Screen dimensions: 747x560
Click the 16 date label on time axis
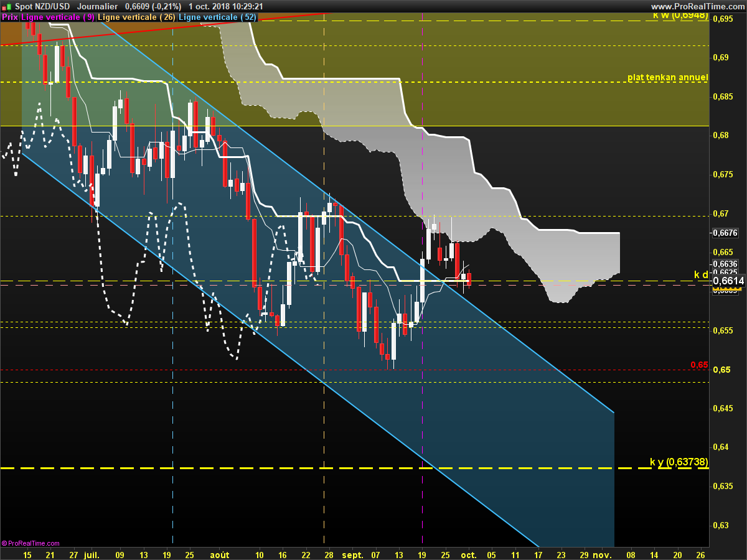click(283, 554)
